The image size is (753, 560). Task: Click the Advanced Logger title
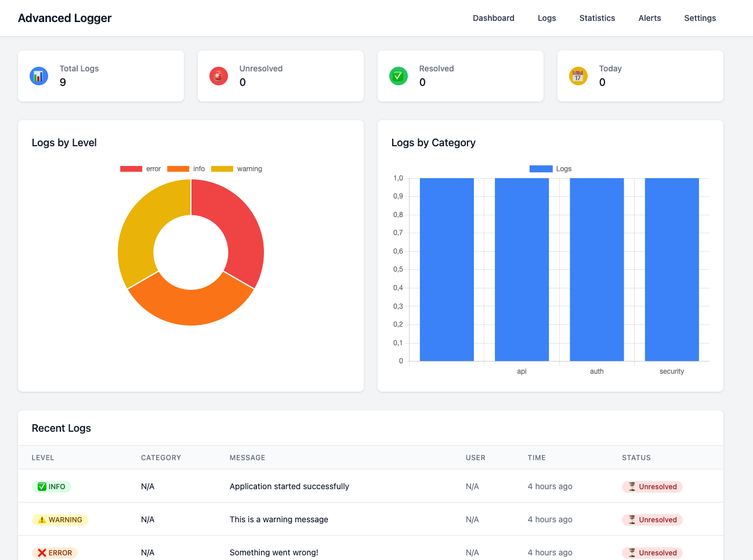click(64, 18)
